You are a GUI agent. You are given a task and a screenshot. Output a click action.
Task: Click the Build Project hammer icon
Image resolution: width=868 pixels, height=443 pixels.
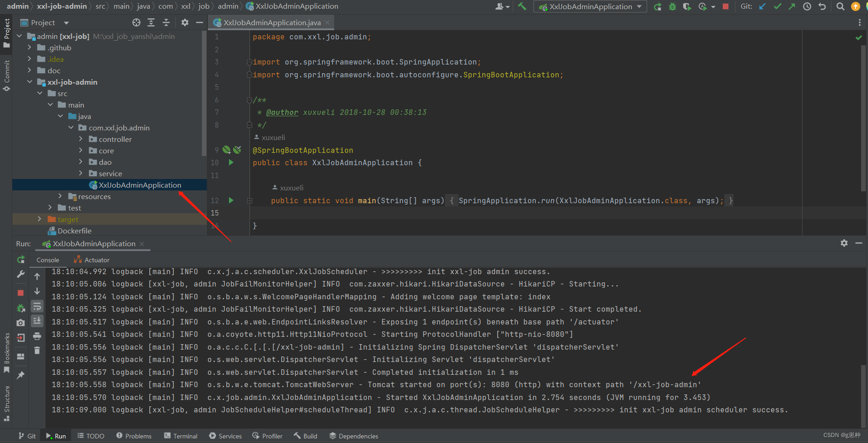click(x=522, y=6)
